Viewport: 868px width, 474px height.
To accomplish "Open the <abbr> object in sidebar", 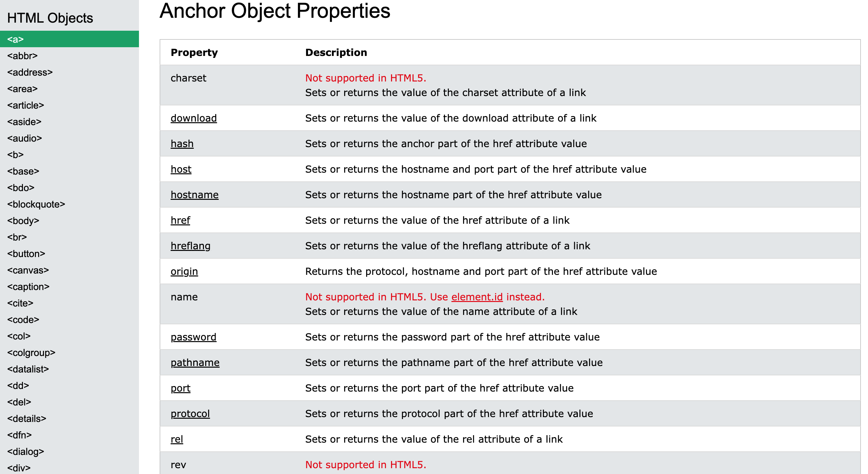I will (x=22, y=56).
